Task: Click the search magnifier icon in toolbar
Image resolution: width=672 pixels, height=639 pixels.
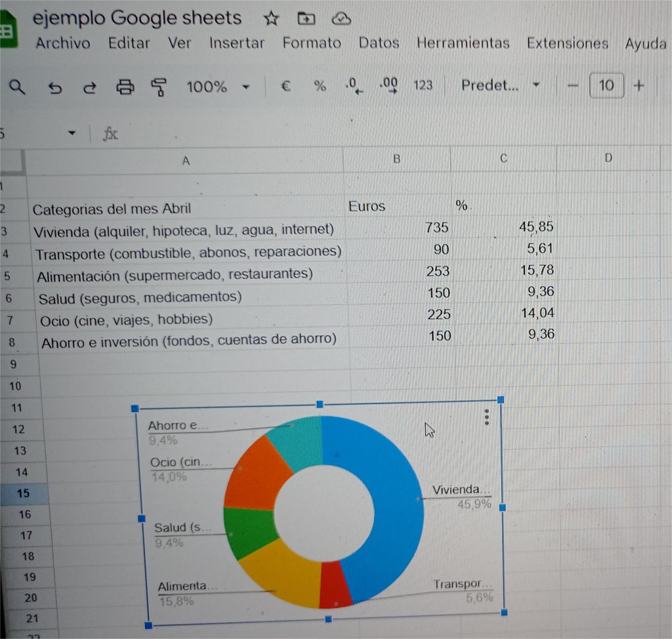Action: point(18,87)
